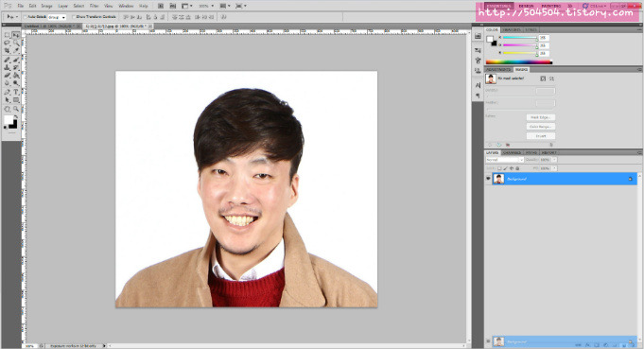The image size is (644, 349).
Task: Select the Pen tool
Action: click(x=7, y=92)
